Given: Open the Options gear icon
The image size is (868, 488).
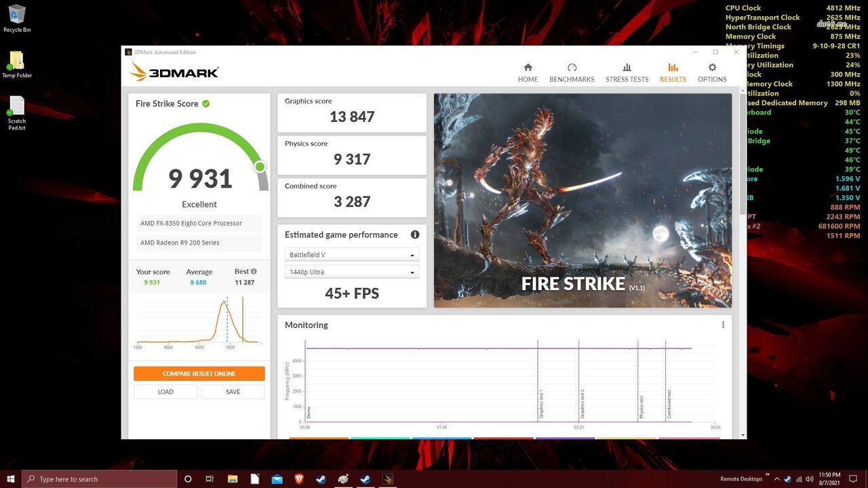Looking at the screenshot, I should 712,68.
